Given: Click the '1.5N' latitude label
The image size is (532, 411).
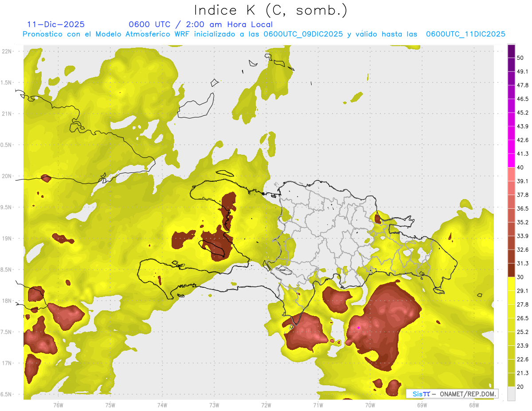Looking at the screenshot, I should 7,82.
